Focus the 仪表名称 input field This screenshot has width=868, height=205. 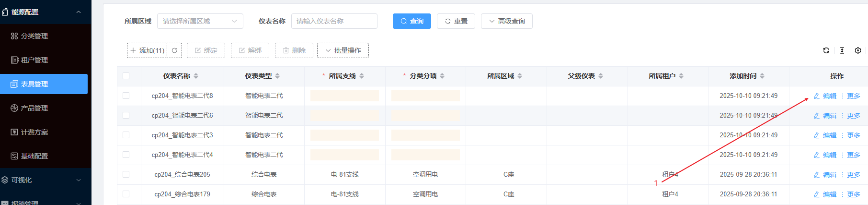point(334,21)
